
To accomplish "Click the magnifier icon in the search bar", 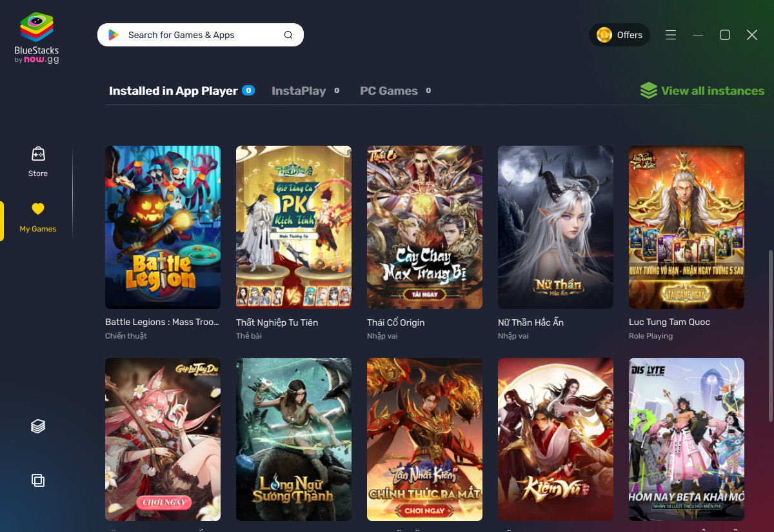I will 288,34.
